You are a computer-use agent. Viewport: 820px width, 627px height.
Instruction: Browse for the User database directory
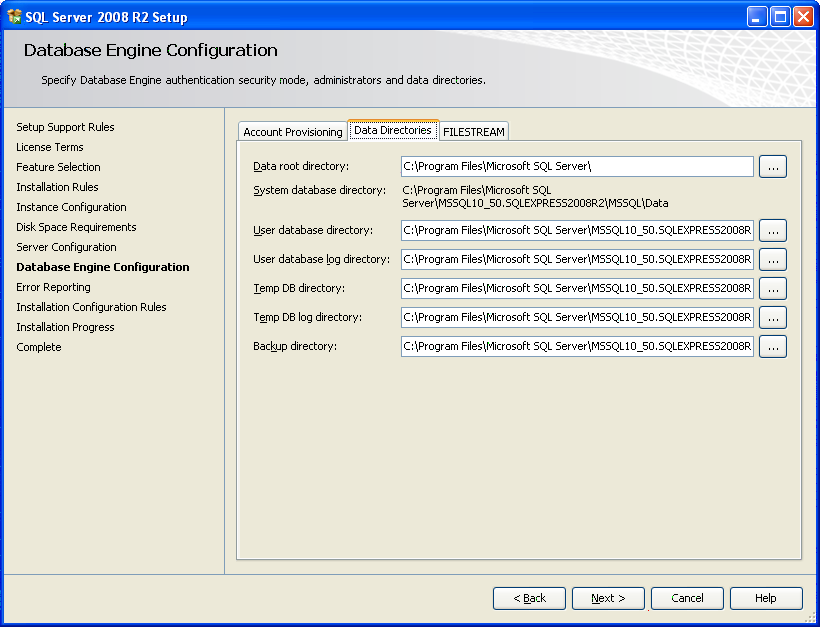tap(772, 231)
